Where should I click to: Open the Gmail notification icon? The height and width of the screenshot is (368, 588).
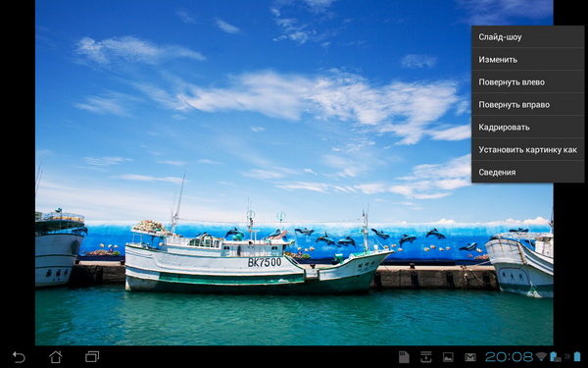point(470,357)
